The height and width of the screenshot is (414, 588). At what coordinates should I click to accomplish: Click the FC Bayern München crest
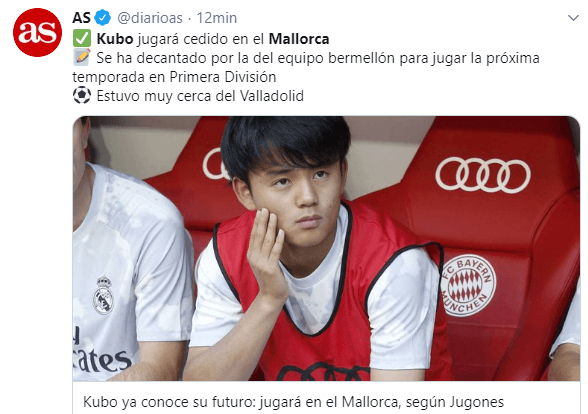click(x=468, y=285)
